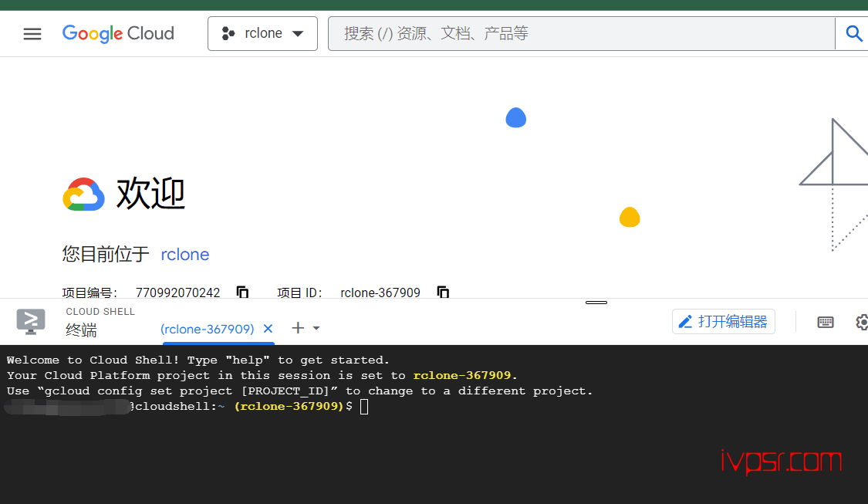Open the terminal keyboard settings icon
The height and width of the screenshot is (504, 868).
[x=826, y=322]
